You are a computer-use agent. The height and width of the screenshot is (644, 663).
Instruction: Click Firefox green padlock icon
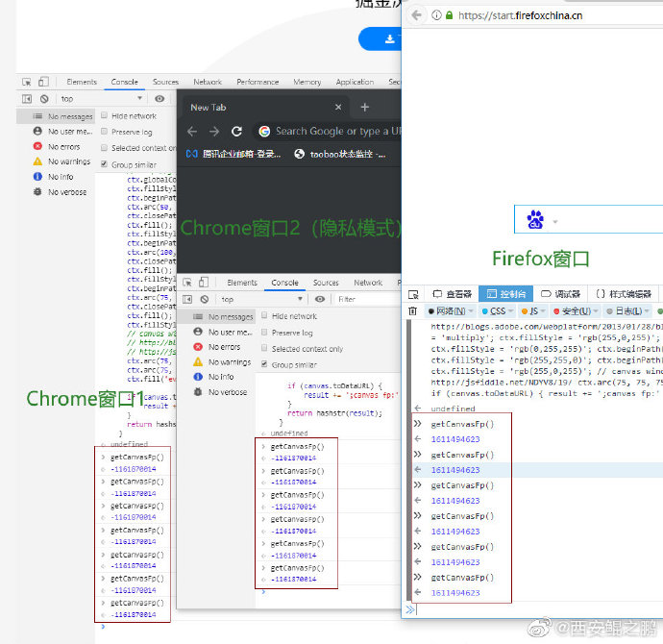tap(449, 15)
